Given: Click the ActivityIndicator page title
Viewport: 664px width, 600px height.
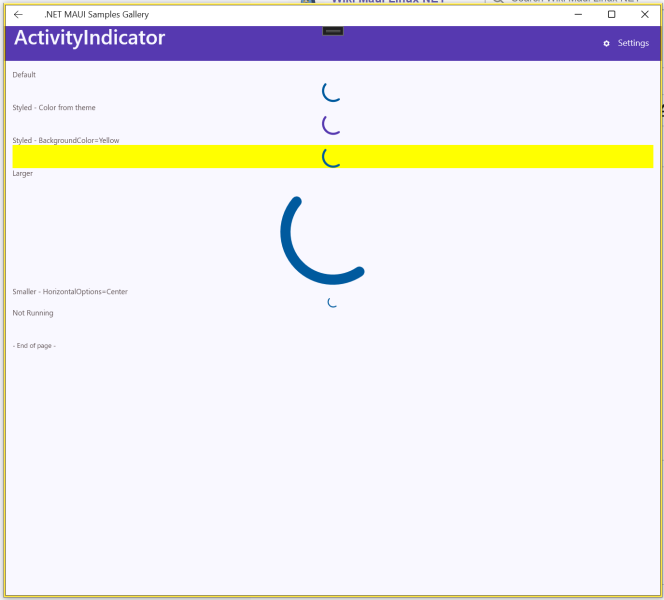Looking at the screenshot, I should [x=89, y=38].
